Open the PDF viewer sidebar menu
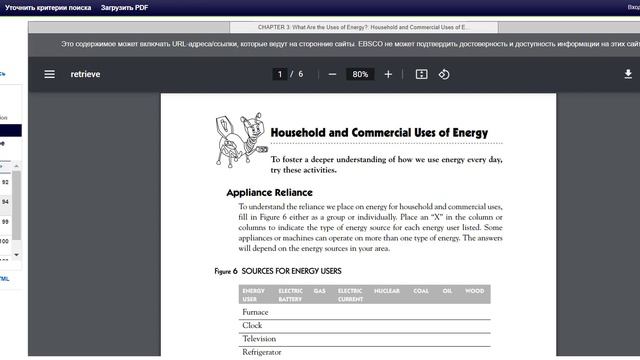 coord(49,74)
